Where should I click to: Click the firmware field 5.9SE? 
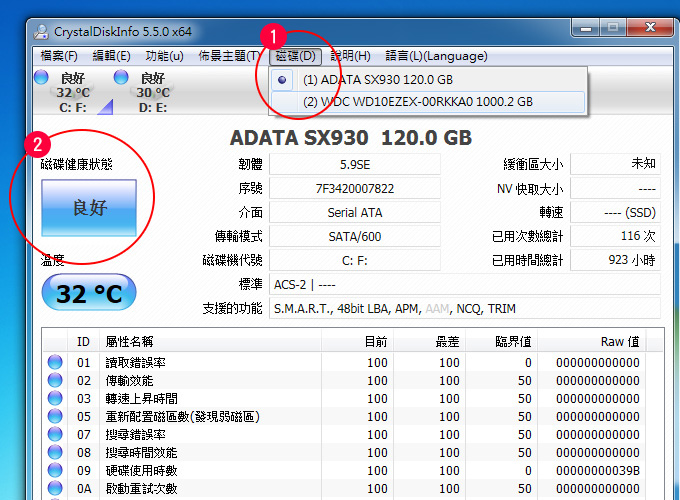[355, 165]
